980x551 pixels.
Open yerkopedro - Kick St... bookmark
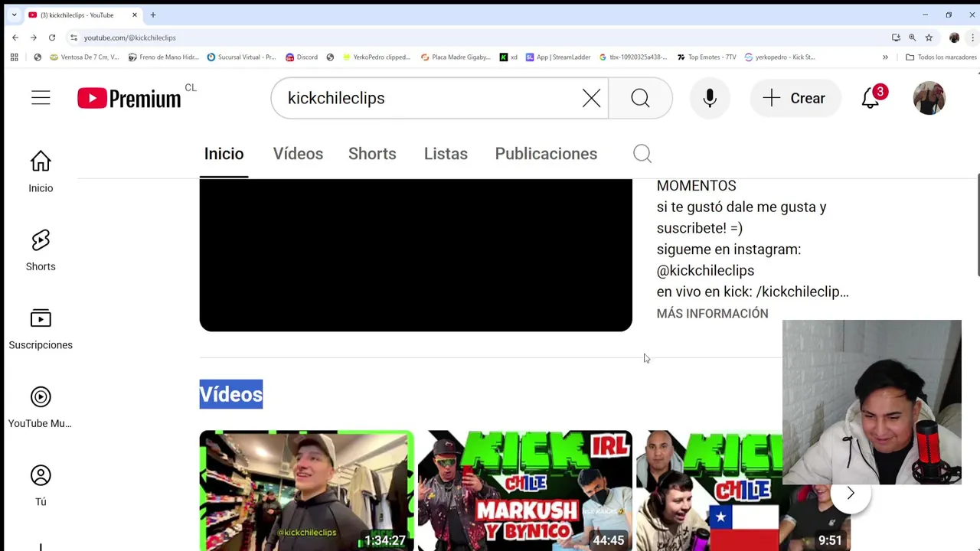point(779,57)
